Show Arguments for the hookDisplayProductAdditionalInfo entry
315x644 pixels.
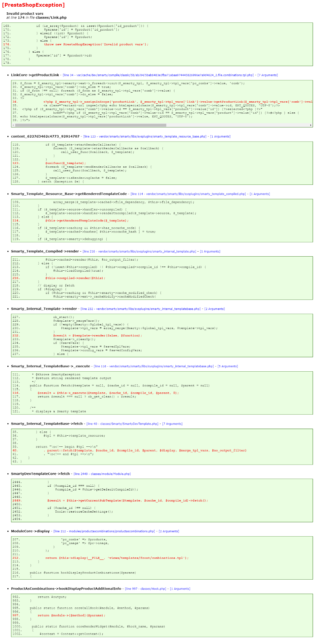(180, 589)
